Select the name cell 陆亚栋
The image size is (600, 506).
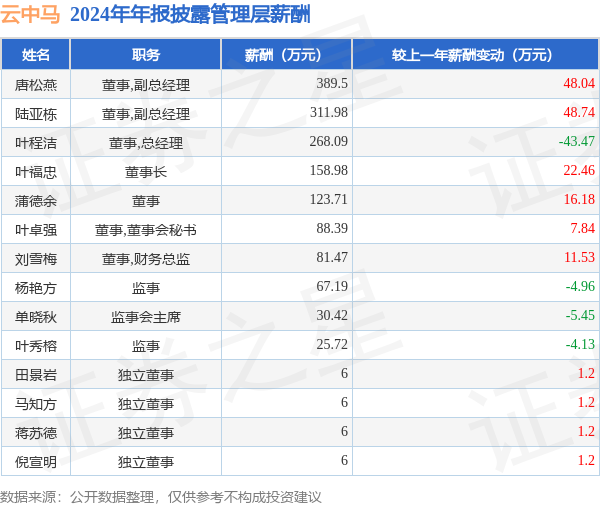tap(36, 114)
